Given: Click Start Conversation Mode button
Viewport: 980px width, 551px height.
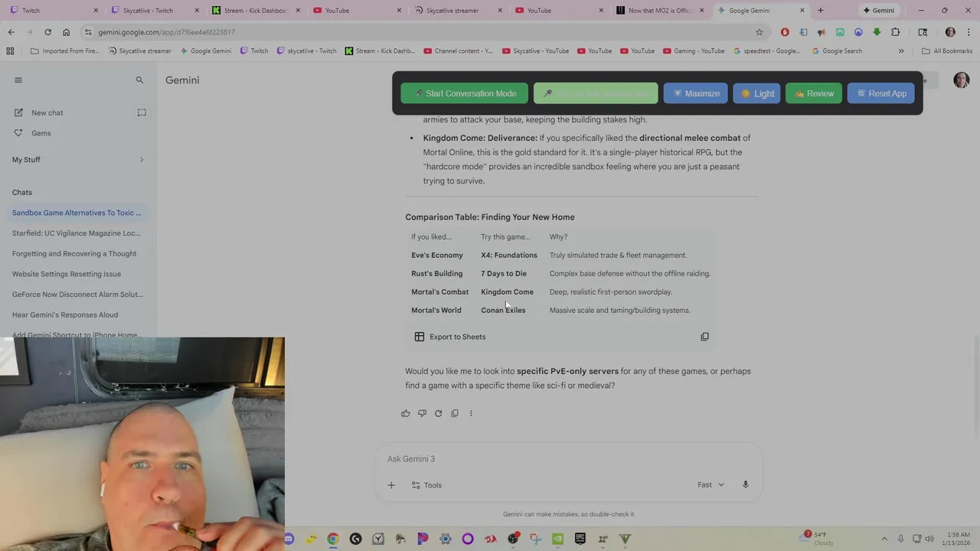Looking at the screenshot, I should pyautogui.click(x=464, y=93).
